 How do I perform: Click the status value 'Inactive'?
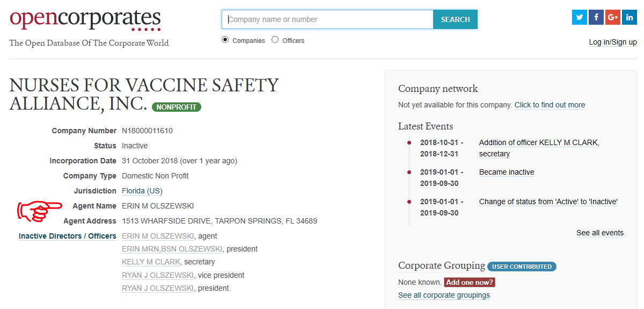135,146
